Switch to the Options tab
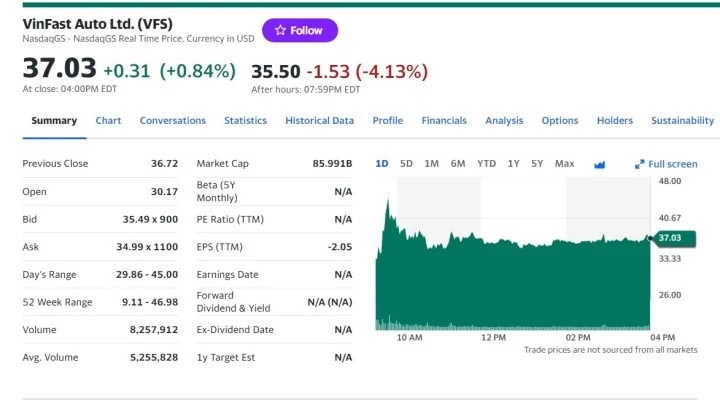 pyautogui.click(x=560, y=121)
